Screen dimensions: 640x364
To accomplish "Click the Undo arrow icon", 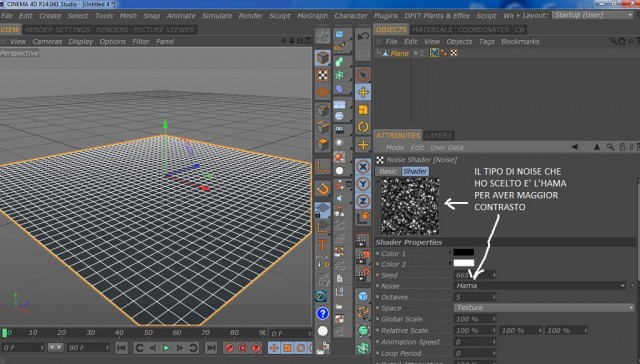I will click(363, 36).
